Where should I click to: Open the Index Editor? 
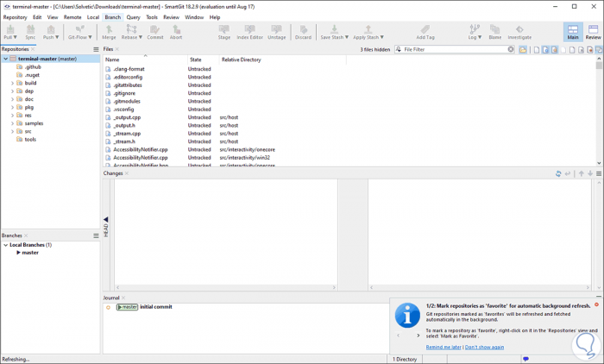pyautogui.click(x=249, y=32)
